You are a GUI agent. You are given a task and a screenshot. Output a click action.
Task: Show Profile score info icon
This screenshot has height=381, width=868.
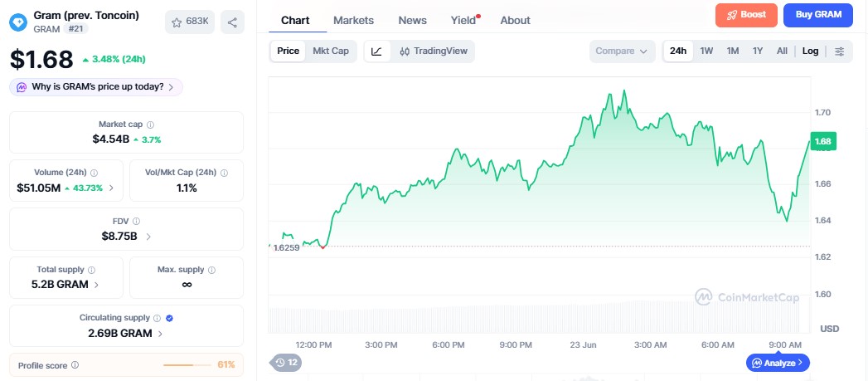[75, 365]
